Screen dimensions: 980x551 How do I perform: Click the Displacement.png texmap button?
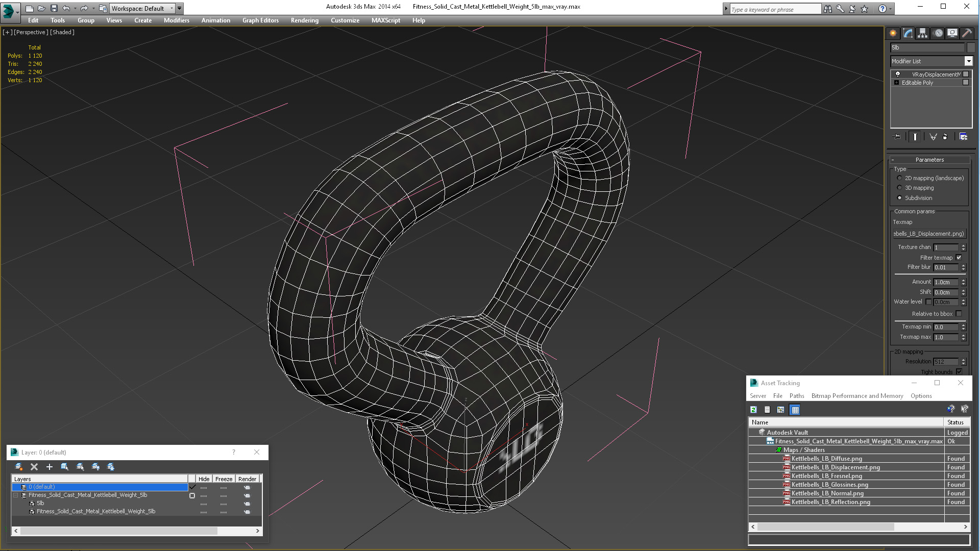(x=929, y=234)
